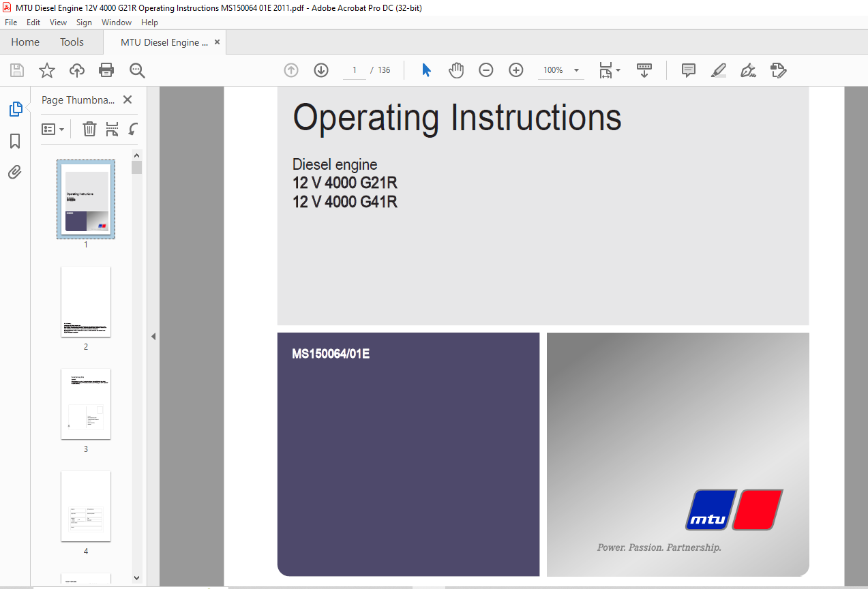Open Page Thumbnails side panel icon
Viewport: 868px width, 589px height.
[15, 109]
